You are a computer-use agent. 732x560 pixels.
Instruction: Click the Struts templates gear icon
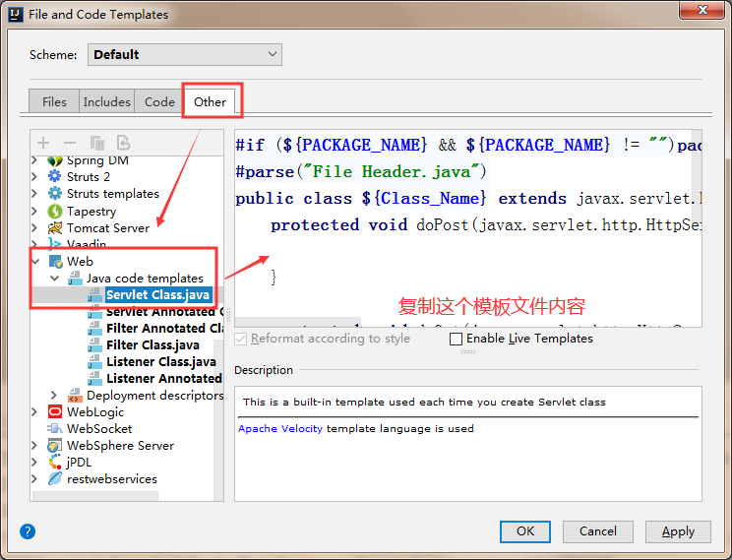tap(55, 193)
